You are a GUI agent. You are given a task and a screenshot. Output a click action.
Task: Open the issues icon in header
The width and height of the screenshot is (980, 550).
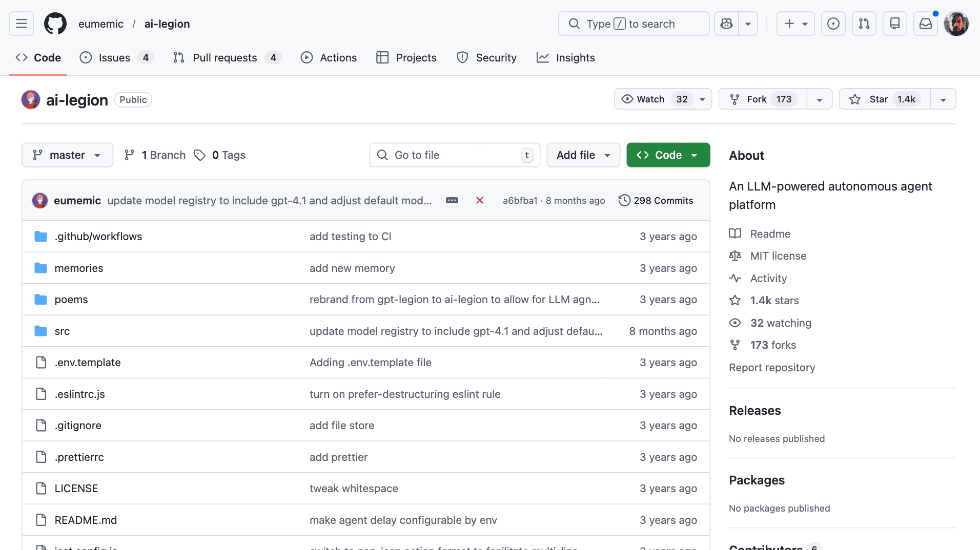(833, 24)
